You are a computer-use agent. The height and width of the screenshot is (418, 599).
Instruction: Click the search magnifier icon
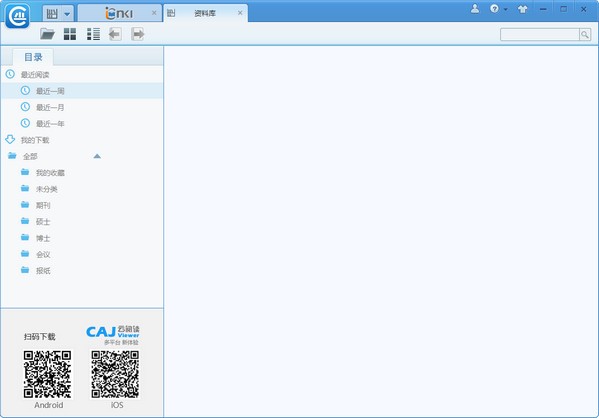[585, 35]
